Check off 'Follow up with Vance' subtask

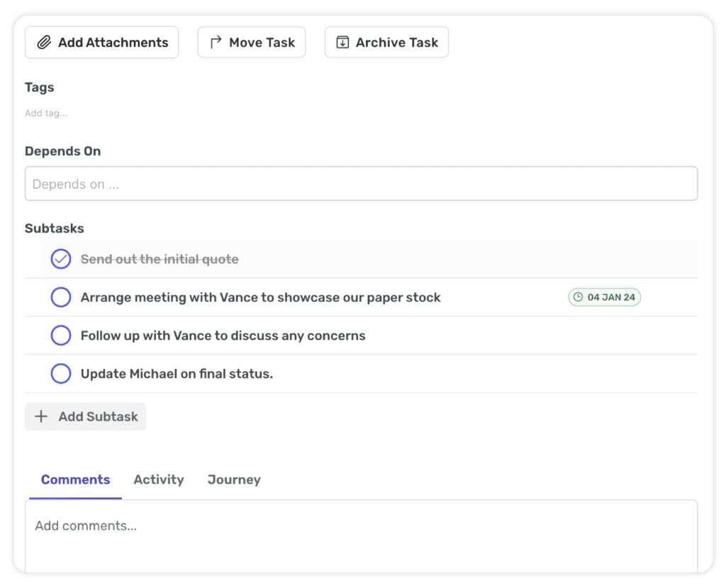[x=61, y=335]
